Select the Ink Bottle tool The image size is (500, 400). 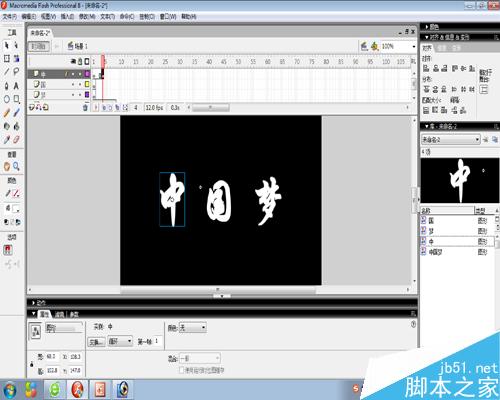[x=7, y=126]
